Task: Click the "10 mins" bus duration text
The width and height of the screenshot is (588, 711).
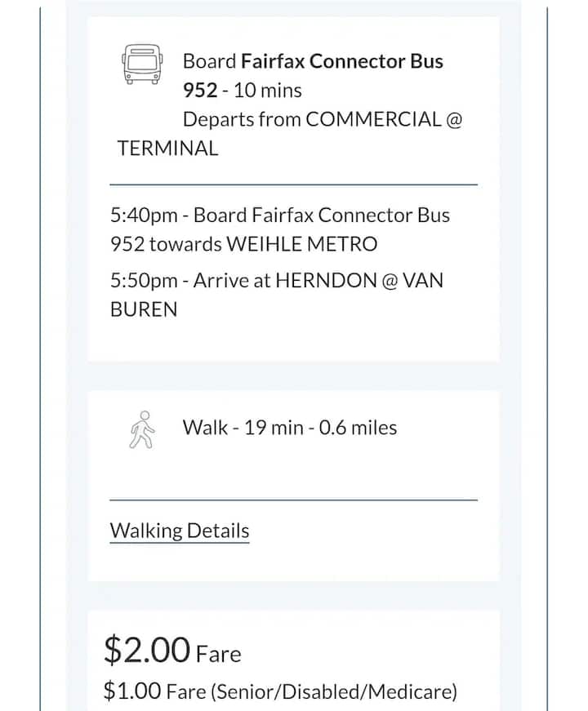Action: [x=267, y=90]
